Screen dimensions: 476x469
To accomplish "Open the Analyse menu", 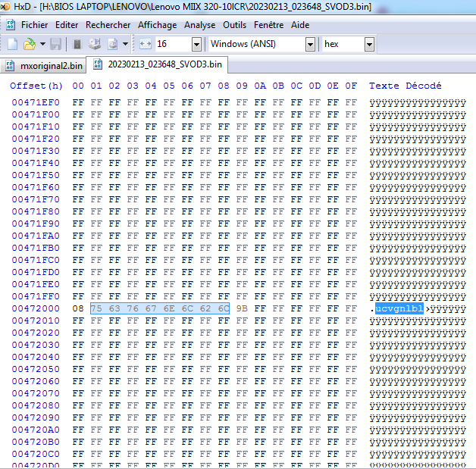I will (200, 25).
